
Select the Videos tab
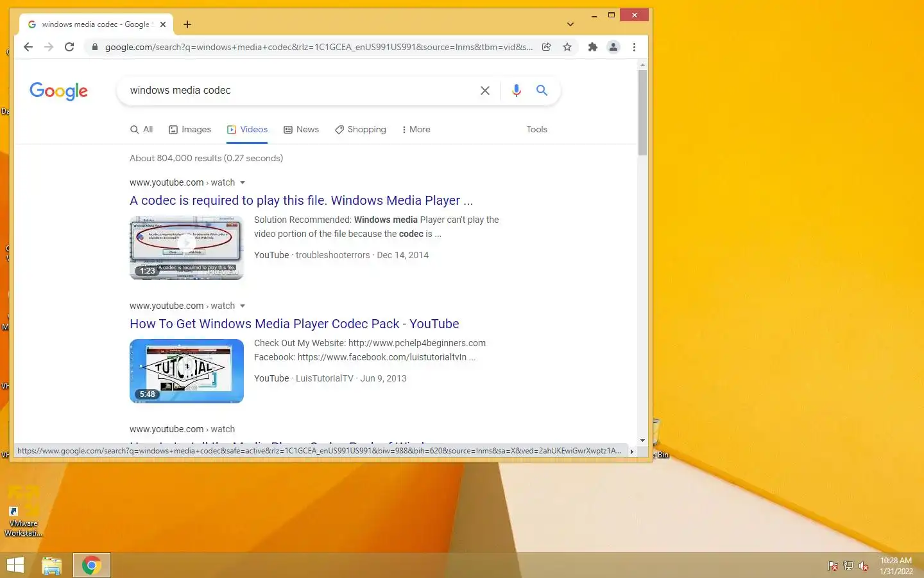(x=247, y=129)
